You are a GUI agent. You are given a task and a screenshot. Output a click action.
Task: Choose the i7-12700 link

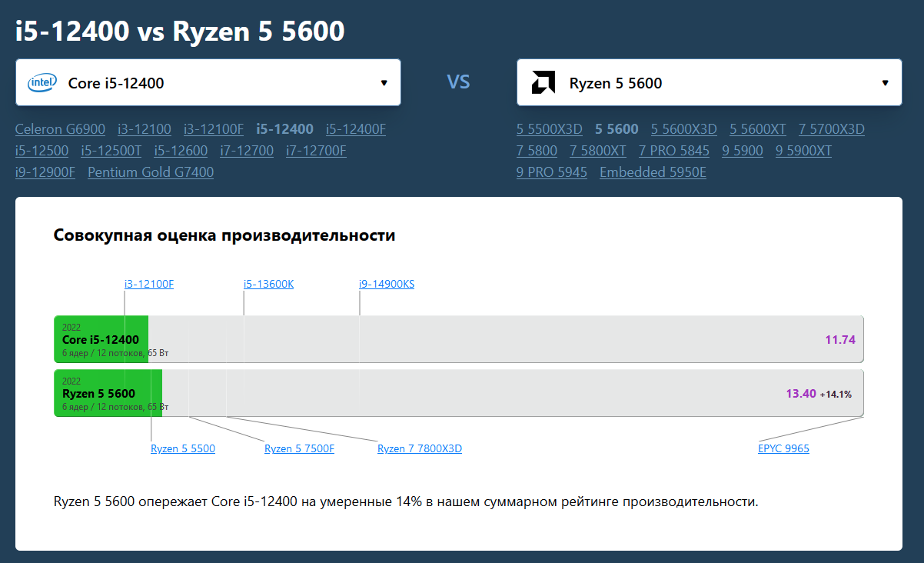[x=247, y=151]
